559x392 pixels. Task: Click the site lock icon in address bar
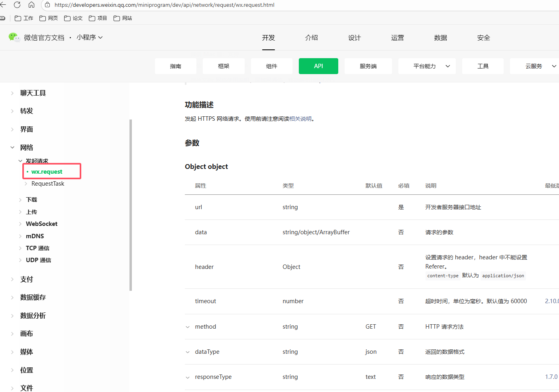[x=47, y=5]
